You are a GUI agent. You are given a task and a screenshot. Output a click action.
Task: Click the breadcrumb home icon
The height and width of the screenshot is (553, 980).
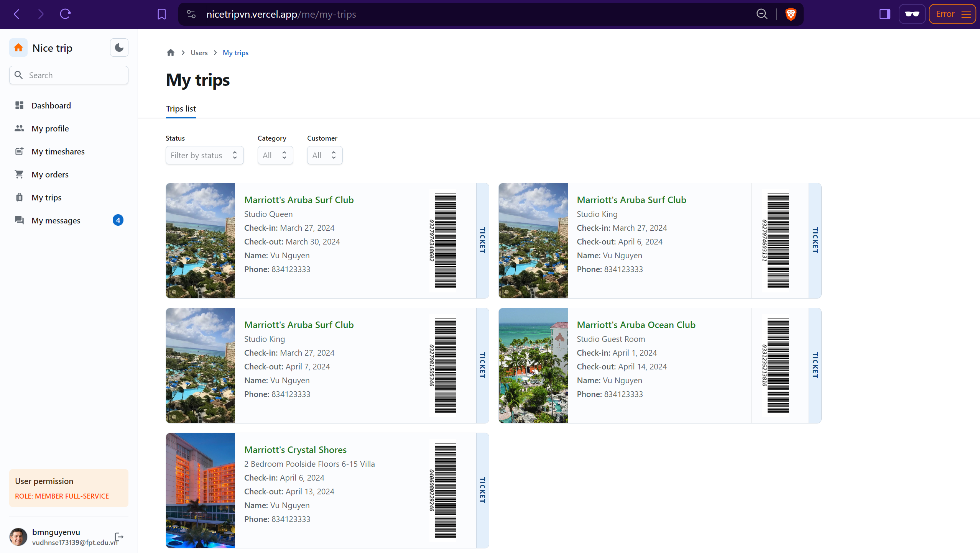point(171,53)
